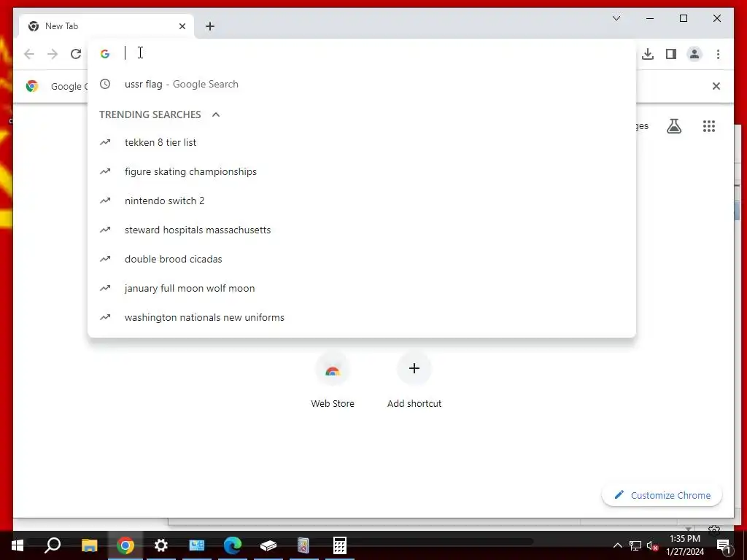This screenshot has width=747, height=560.
Task: Select the 'tekken 8 tier list' suggestion
Action: [362, 142]
